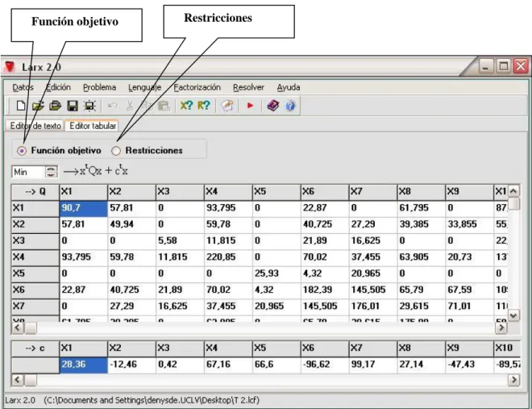Open the Datos menu

click(x=23, y=88)
